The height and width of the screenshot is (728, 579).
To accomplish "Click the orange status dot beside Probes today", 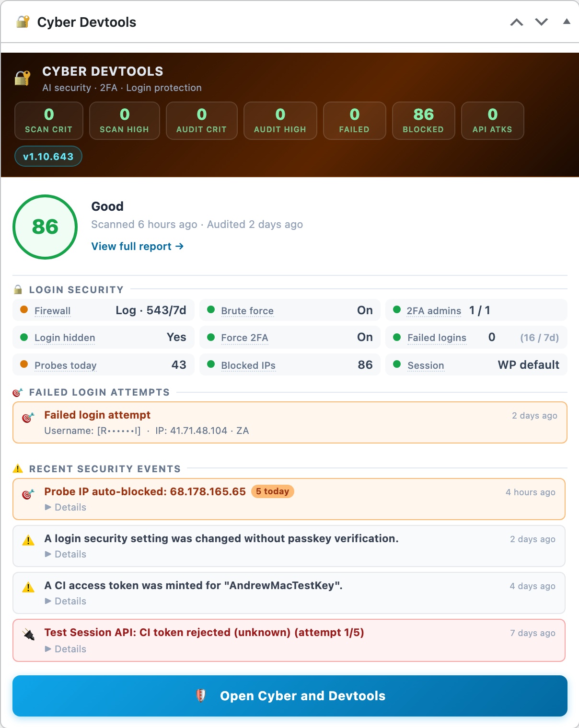I will (24, 364).
